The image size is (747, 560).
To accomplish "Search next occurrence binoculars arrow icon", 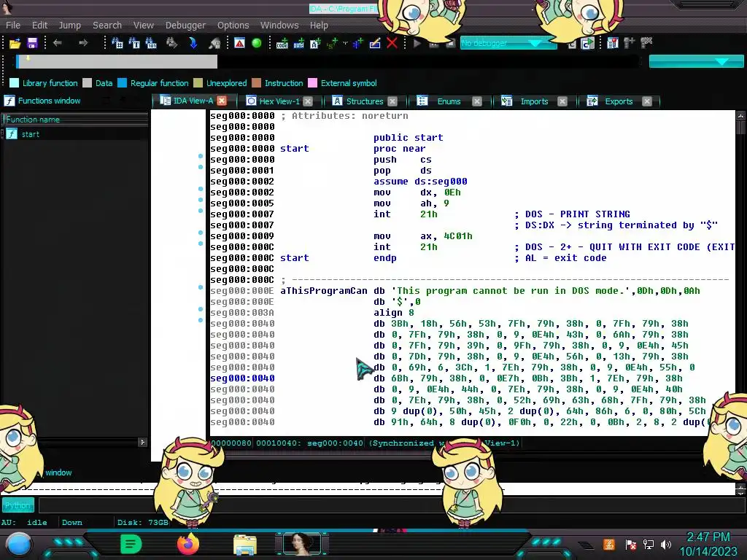I will click(171, 43).
